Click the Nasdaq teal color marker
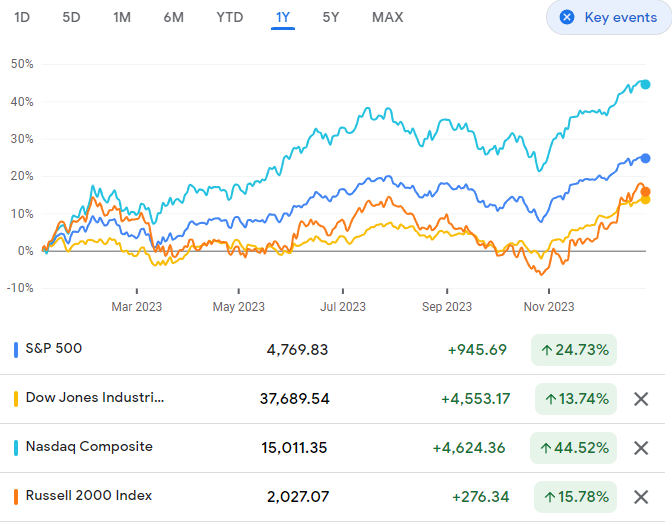This screenshot has height=525, width=672. click(16, 448)
